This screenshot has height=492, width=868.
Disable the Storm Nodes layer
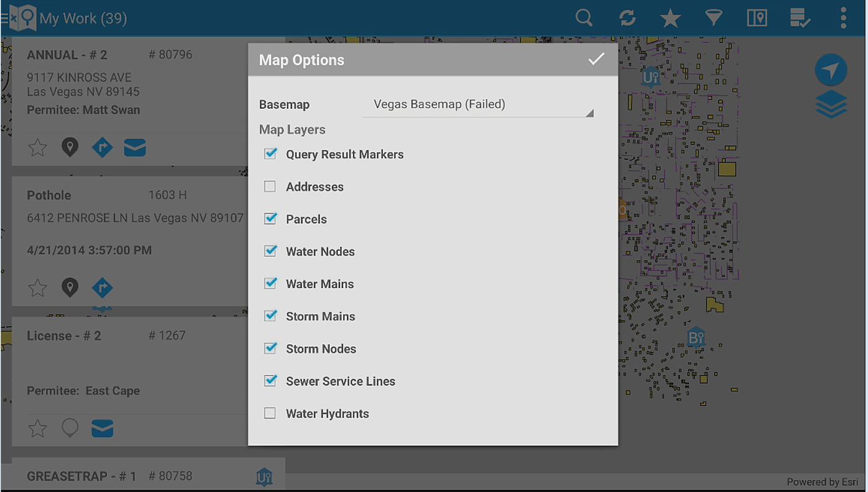point(270,348)
